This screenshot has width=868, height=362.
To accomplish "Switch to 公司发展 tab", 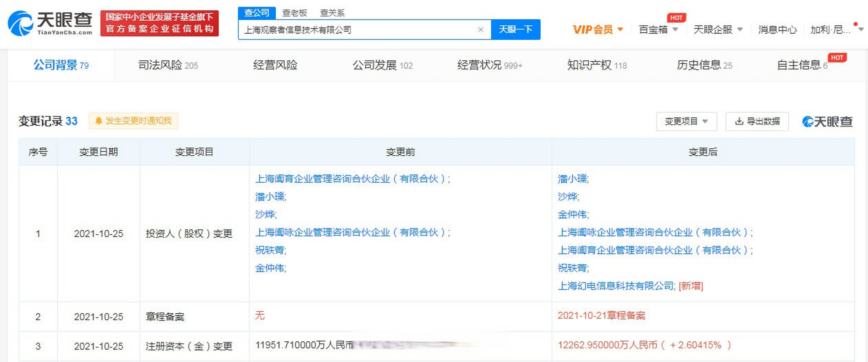I will point(382,65).
